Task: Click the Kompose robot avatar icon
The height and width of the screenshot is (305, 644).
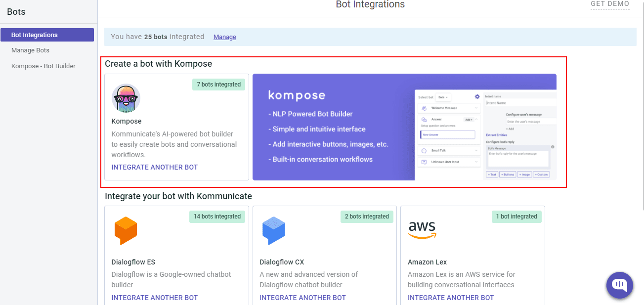Action: click(x=126, y=98)
